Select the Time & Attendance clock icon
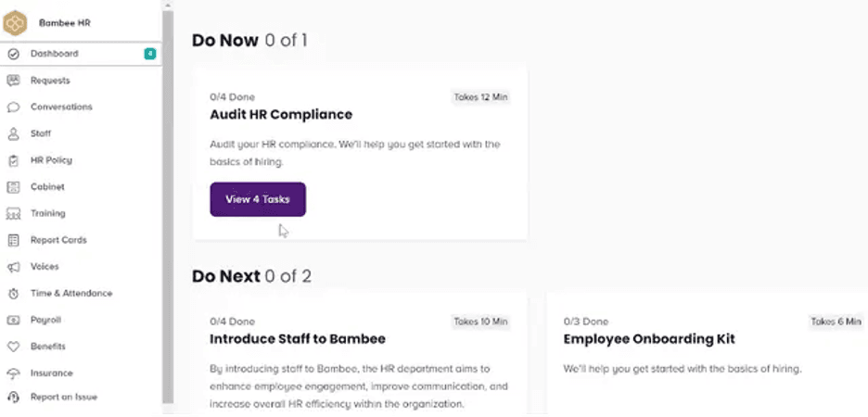This screenshot has width=868, height=417. pos(13,294)
